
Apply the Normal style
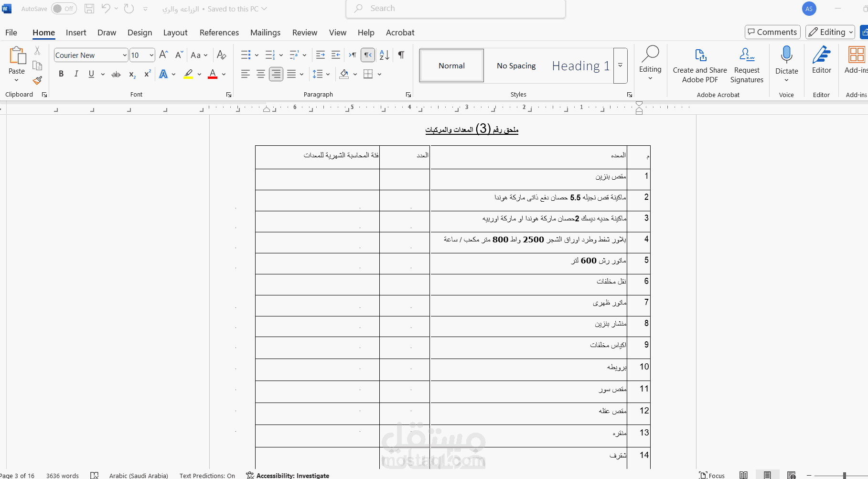click(451, 65)
